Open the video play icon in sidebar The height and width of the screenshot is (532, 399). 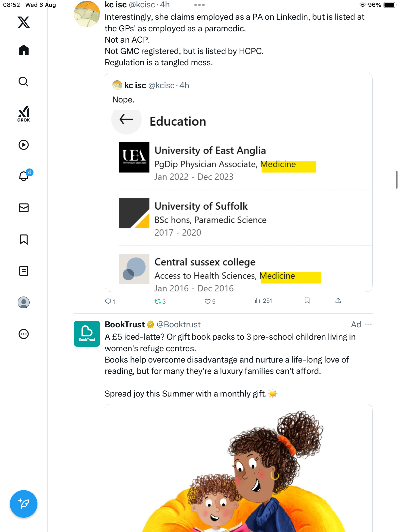click(x=24, y=145)
